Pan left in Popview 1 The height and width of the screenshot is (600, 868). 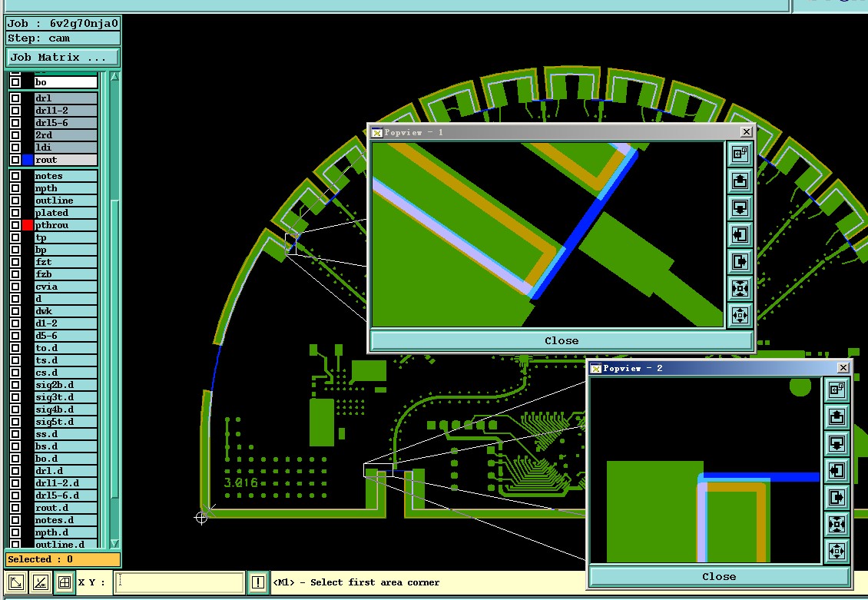[x=740, y=234]
